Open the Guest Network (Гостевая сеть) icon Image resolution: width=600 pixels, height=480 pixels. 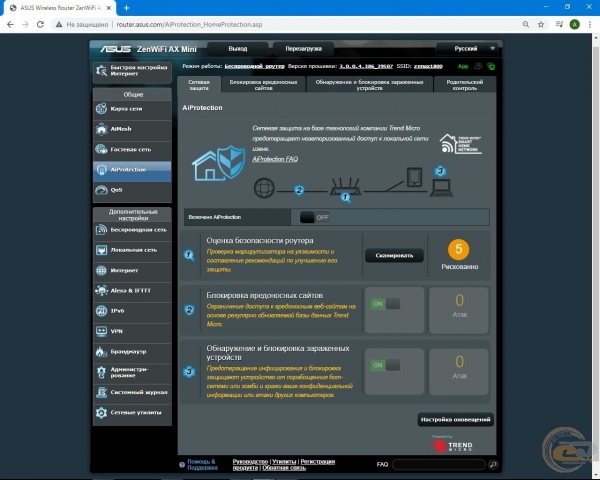click(x=101, y=149)
